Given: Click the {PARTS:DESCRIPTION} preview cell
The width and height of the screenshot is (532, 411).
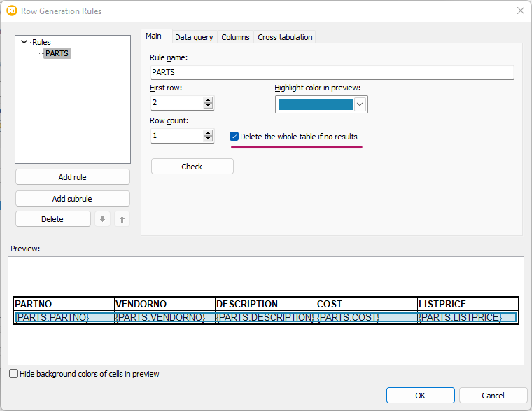Looking at the screenshot, I should pyautogui.click(x=266, y=317).
